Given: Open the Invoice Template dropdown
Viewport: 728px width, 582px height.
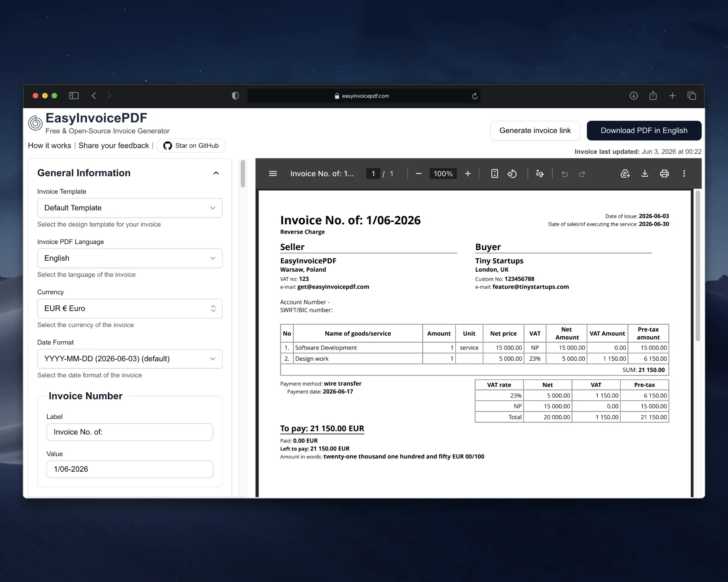Looking at the screenshot, I should coord(130,208).
